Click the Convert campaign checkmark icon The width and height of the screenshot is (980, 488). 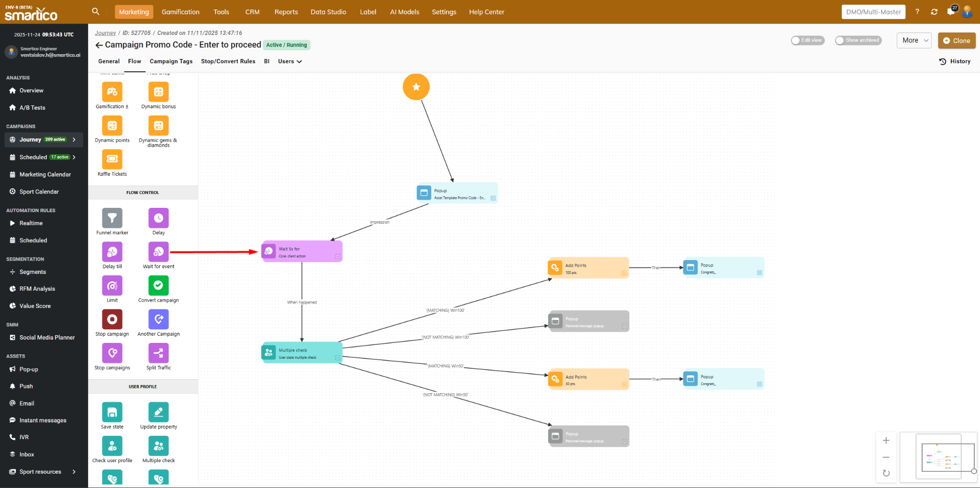158,286
